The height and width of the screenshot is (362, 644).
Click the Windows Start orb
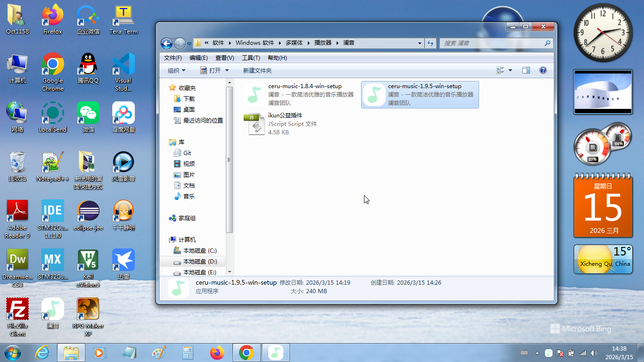13,352
